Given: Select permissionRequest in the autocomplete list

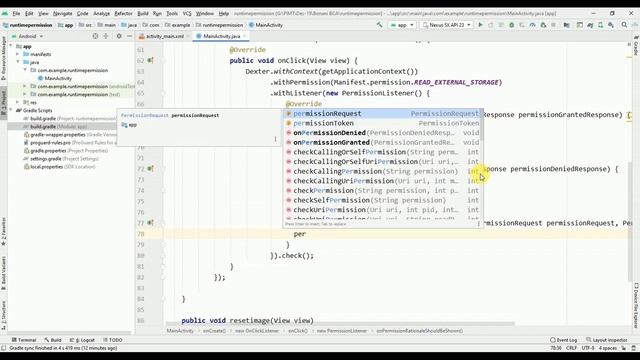Looking at the screenshot, I should (382, 113).
